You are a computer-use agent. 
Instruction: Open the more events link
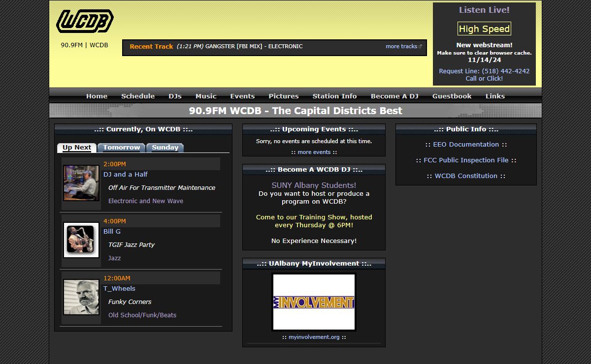click(314, 152)
